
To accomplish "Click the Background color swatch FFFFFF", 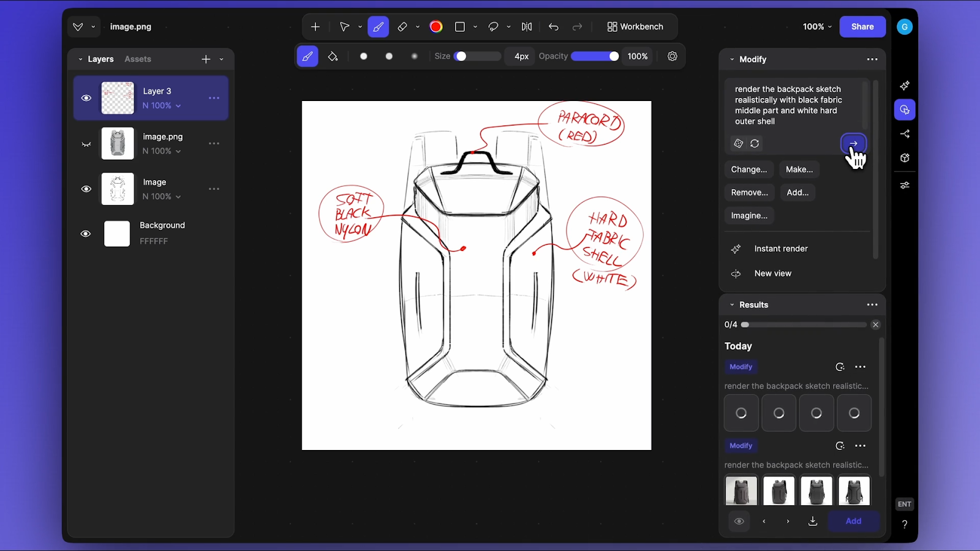I will (x=117, y=234).
